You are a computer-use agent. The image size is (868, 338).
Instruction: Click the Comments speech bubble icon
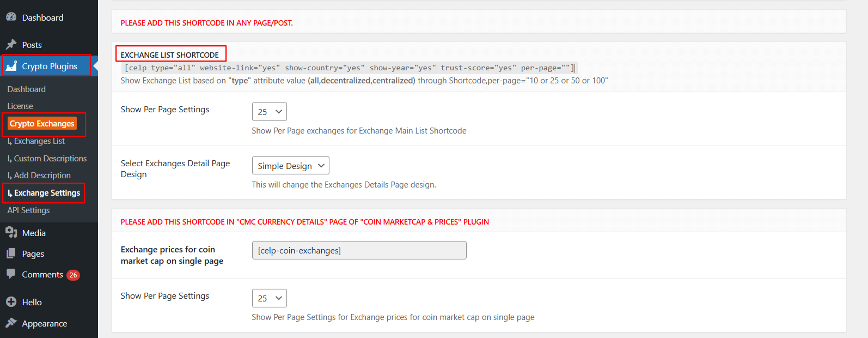pos(11,274)
